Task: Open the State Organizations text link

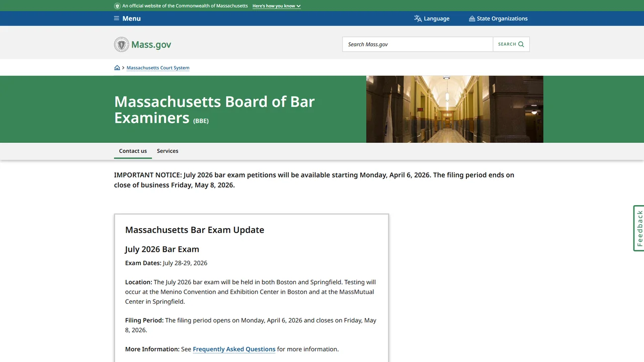Action: click(x=502, y=19)
